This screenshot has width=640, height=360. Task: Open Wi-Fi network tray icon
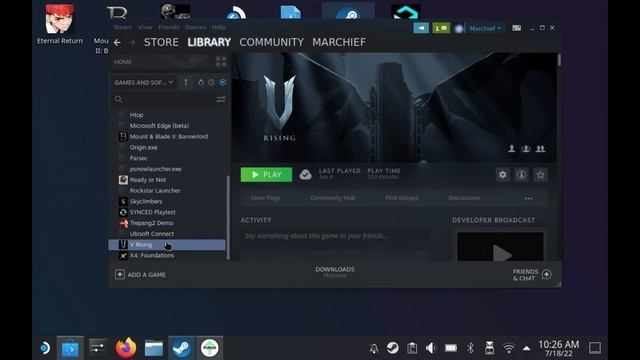[509, 348]
